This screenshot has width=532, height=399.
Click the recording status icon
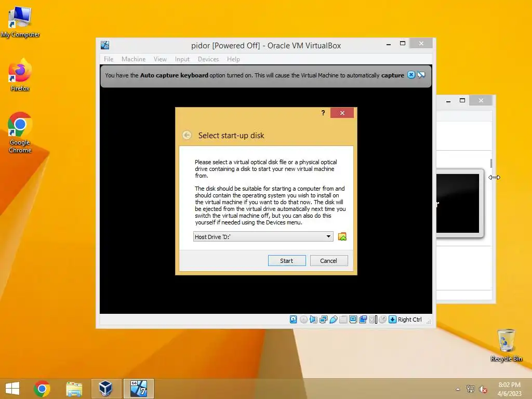363,320
